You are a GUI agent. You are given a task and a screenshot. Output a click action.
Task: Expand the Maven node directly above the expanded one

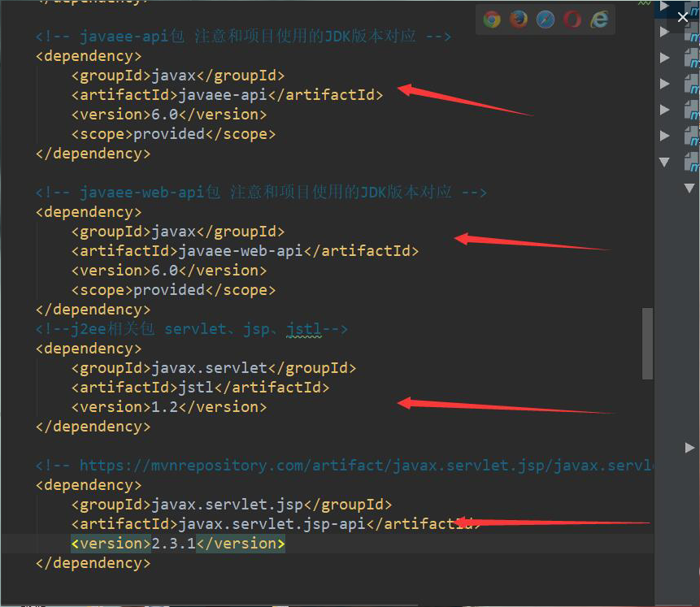pyautogui.click(x=664, y=136)
